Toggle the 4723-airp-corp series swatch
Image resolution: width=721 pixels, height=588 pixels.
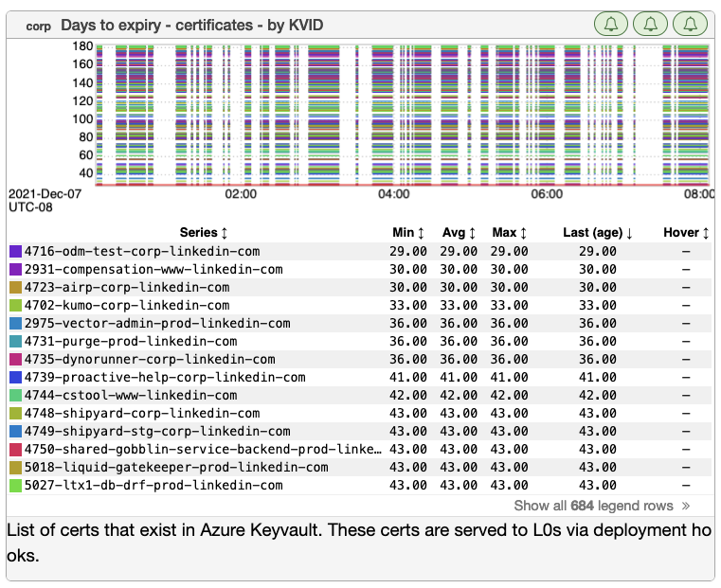[15, 288]
